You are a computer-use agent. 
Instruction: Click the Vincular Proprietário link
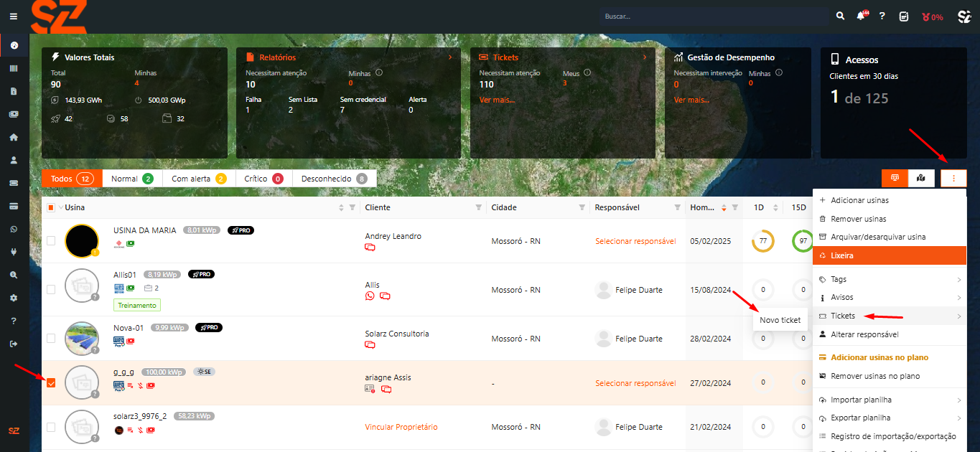[x=401, y=427]
